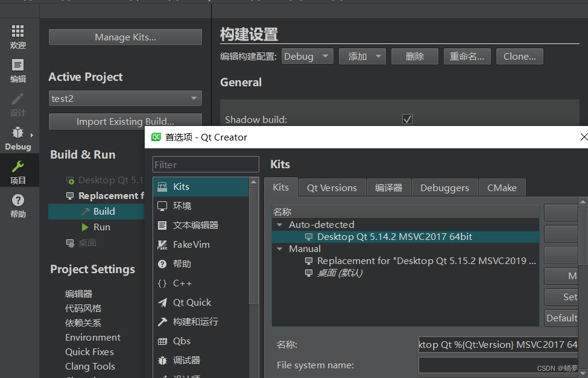Select Replacement kit in Build & Run
588x378 pixels.
click(105, 196)
